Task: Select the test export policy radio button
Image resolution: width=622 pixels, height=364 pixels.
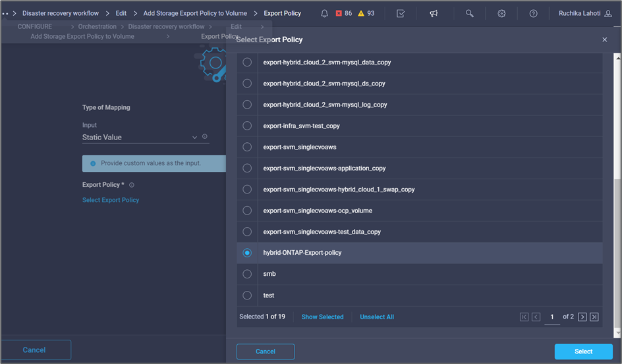Action: pos(247,295)
